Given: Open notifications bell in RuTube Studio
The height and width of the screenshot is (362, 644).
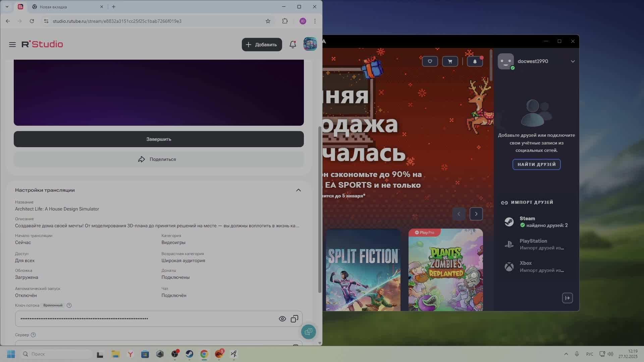Looking at the screenshot, I should click(292, 45).
